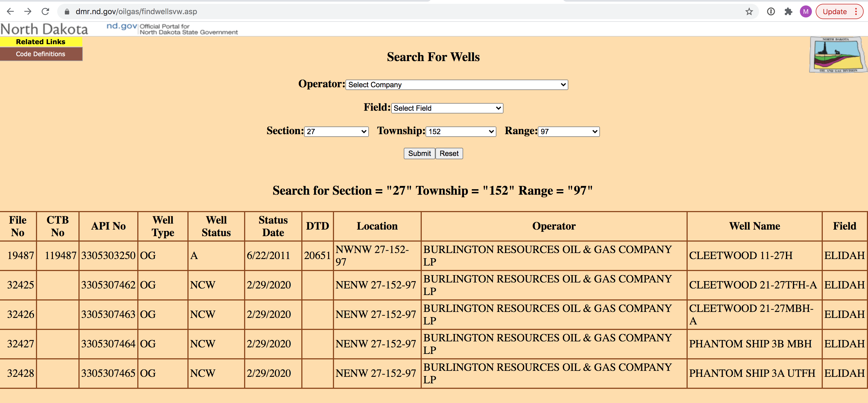Click the API No column header

(x=108, y=226)
